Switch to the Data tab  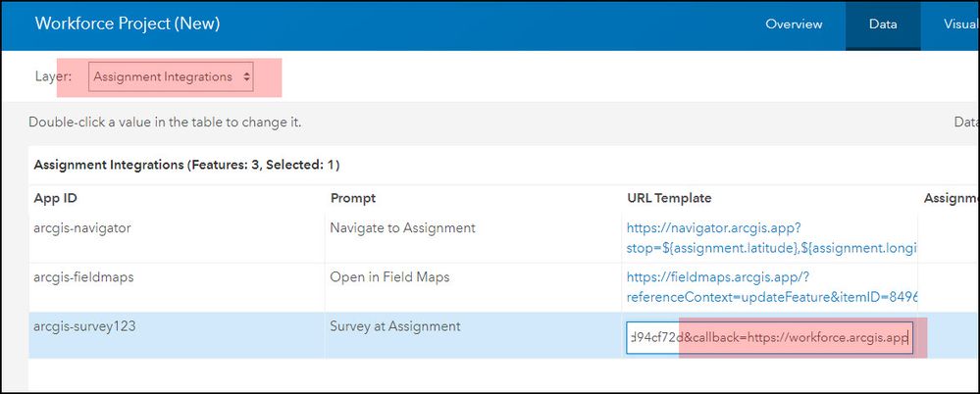883,24
